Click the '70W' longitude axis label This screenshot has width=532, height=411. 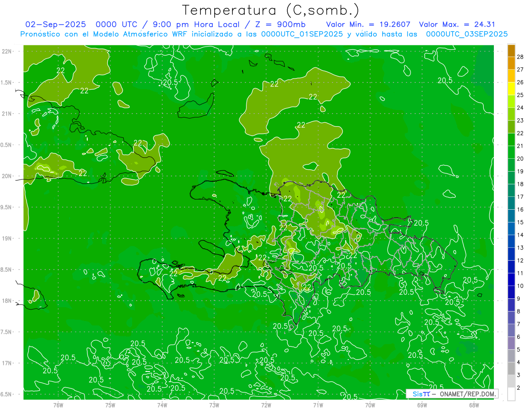click(370, 405)
